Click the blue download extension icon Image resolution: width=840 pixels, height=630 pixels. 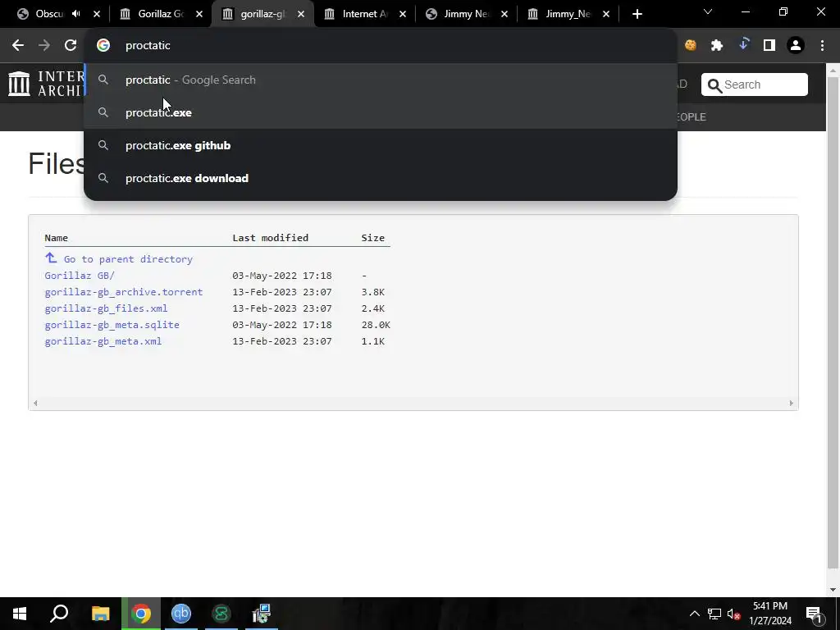click(x=743, y=45)
